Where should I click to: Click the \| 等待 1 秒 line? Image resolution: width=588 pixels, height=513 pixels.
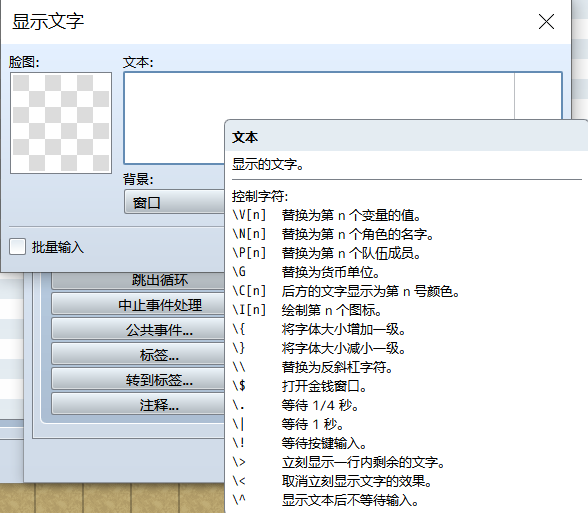(x=288, y=424)
